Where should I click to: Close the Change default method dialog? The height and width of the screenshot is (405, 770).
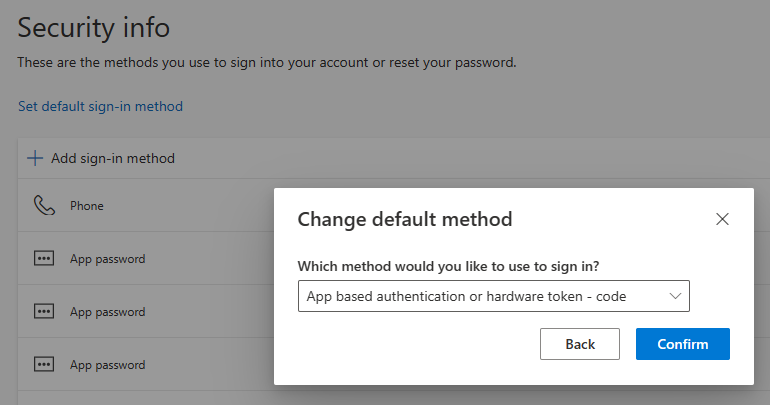[722, 219]
